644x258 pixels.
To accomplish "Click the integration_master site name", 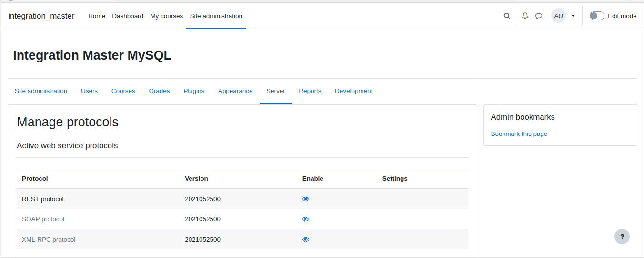I will point(41,16).
